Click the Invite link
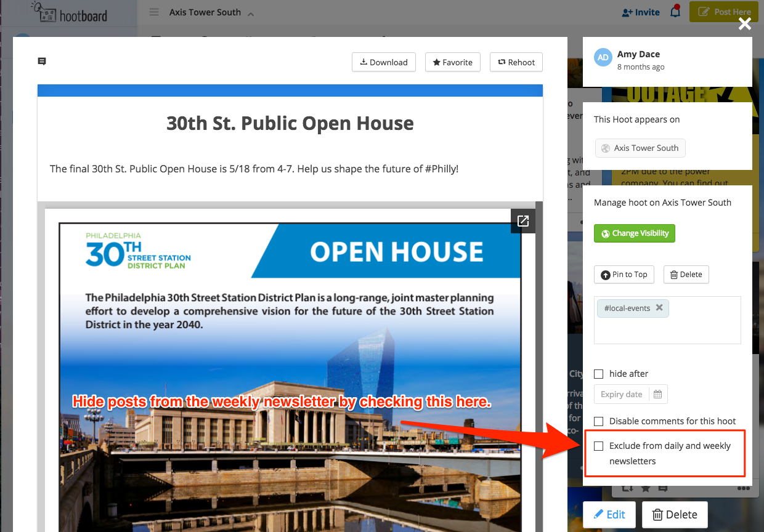Image resolution: width=764 pixels, height=532 pixels. [641, 12]
